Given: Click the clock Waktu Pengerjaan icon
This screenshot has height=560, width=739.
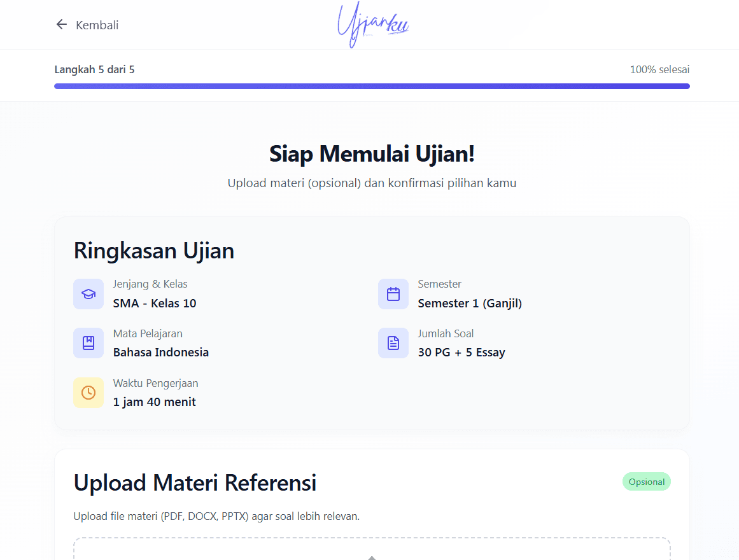Looking at the screenshot, I should click(88, 393).
